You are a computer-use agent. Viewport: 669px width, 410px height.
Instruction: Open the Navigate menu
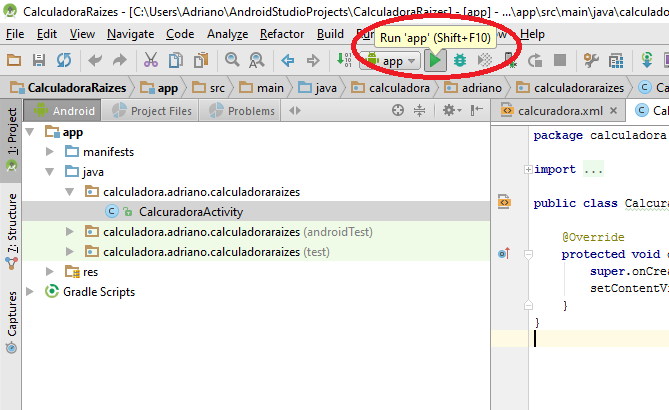131,34
